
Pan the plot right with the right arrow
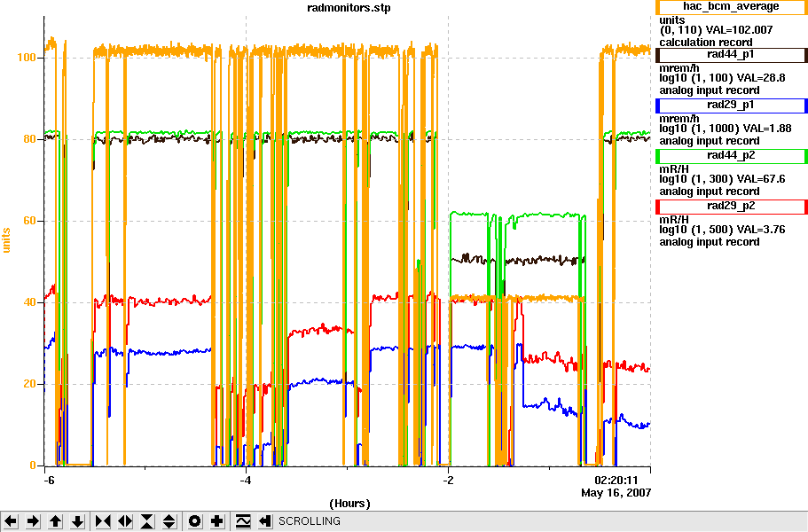pyautogui.click(x=33, y=521)
